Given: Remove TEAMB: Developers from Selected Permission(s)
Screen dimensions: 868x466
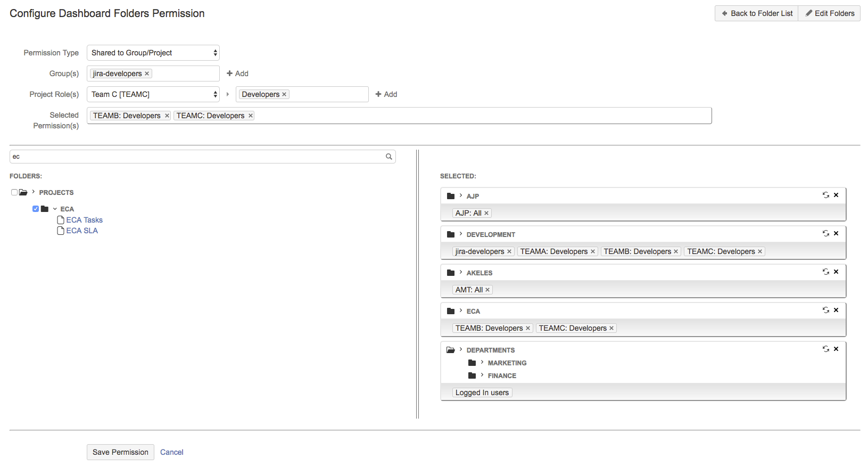Looking at the screenshot, I should (167, 116).
